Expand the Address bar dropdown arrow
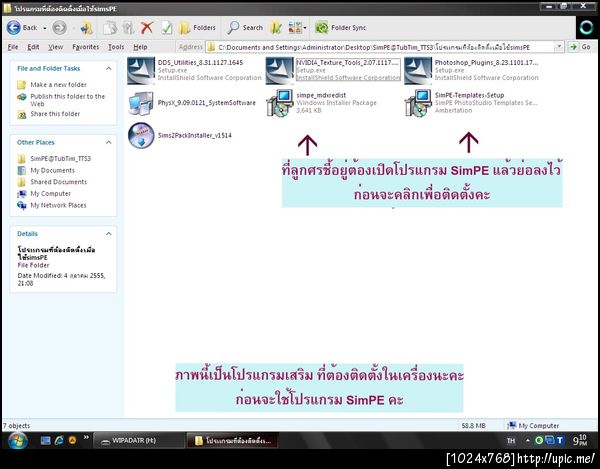The height and width of the screenshot is (469, 600). [x=559, y=47]
